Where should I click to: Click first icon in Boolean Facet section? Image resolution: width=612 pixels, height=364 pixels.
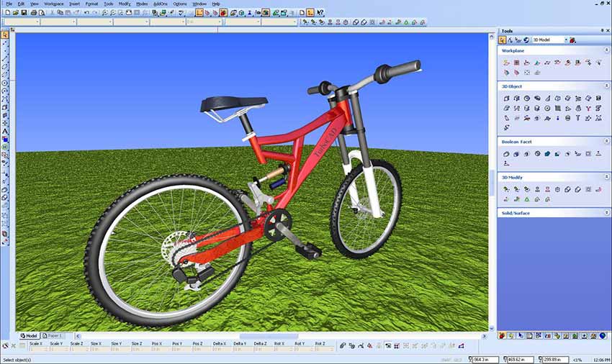(x=506, y=154)
